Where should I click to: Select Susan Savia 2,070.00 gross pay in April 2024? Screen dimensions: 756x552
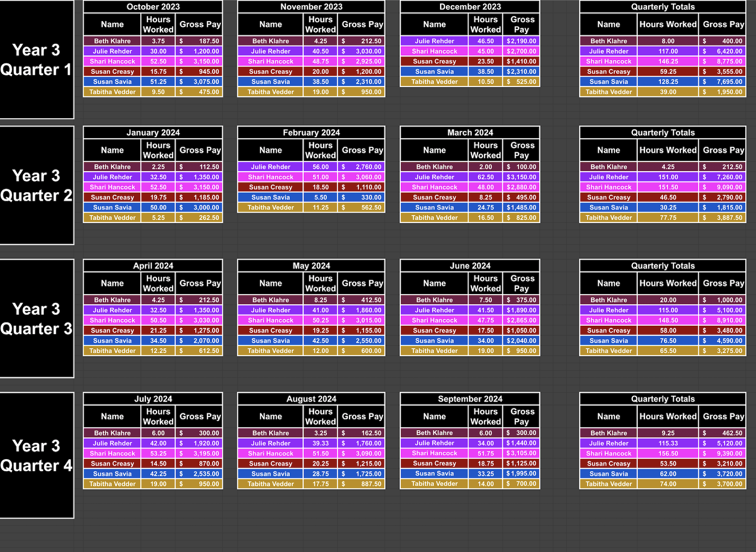pyautogui.click(x=199, y=341)
